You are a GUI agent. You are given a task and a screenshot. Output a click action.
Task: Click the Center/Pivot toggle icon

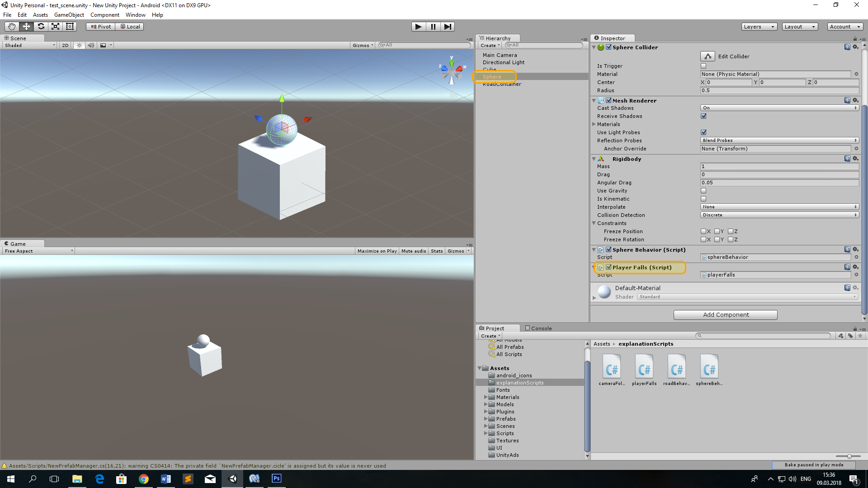(99, 26)
